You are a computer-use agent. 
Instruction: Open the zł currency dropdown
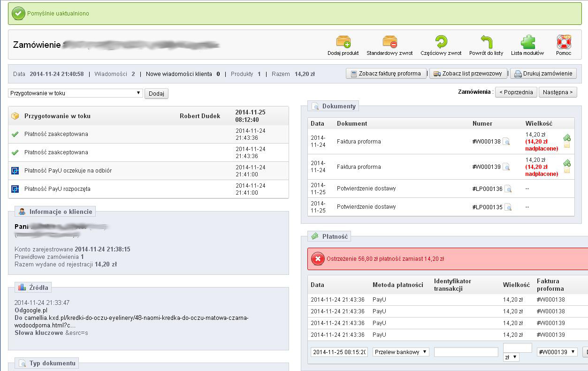pyautogui.click(x=511, y=357)
